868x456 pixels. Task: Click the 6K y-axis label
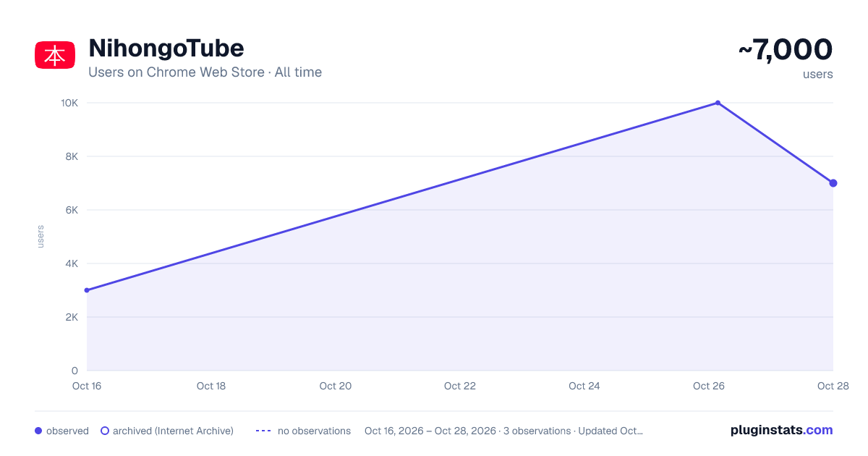click(x=72, y=210)
